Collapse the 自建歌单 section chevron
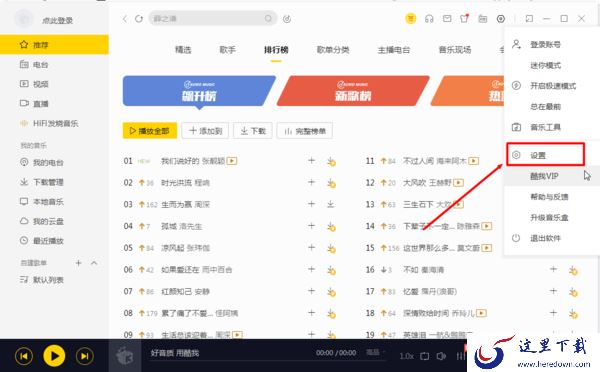 click(94, 263)
